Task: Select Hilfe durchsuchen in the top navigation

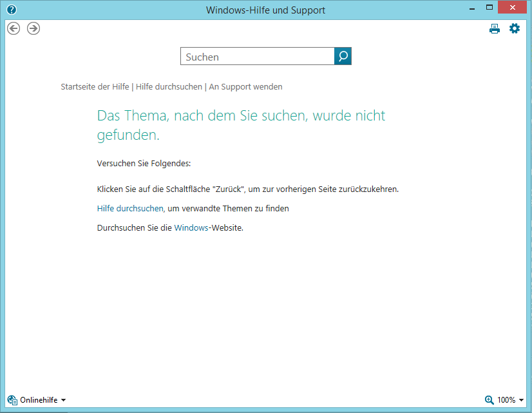Action: pyautogui.click(x=169, y=86)
